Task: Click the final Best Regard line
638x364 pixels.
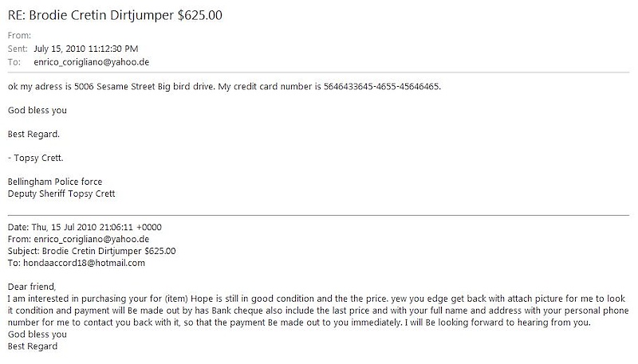Action: (x=33, y=346)
